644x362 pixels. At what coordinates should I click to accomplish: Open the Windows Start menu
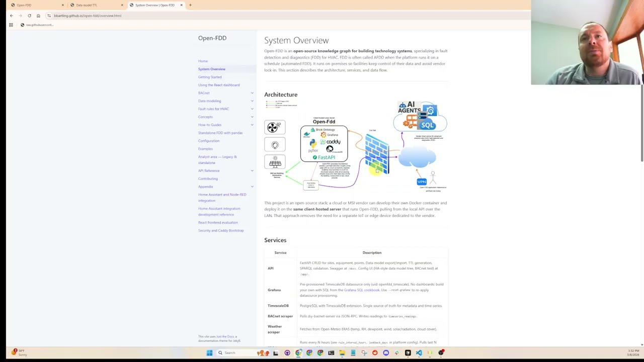tap(209, 352)
